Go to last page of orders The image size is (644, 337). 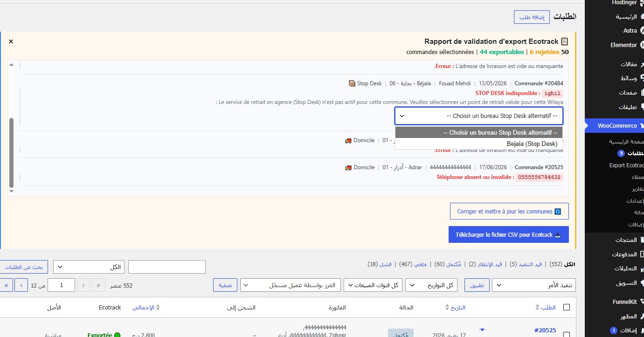click(6, 285)
